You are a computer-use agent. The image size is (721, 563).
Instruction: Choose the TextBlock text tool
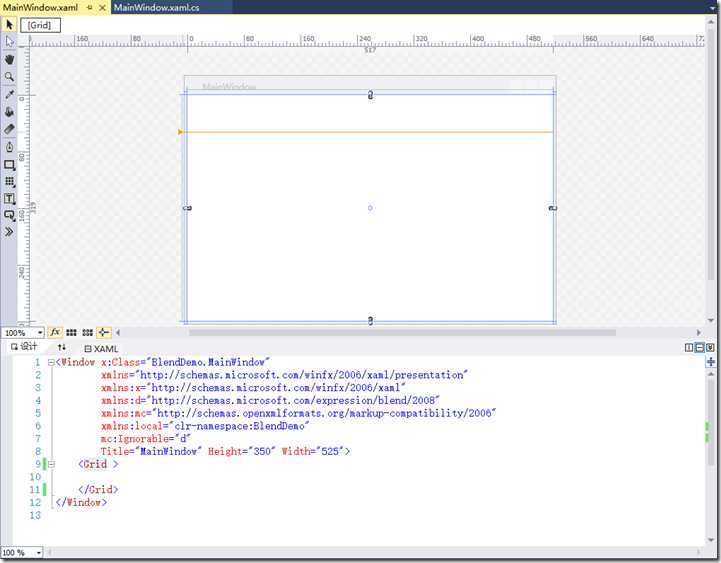9,199
